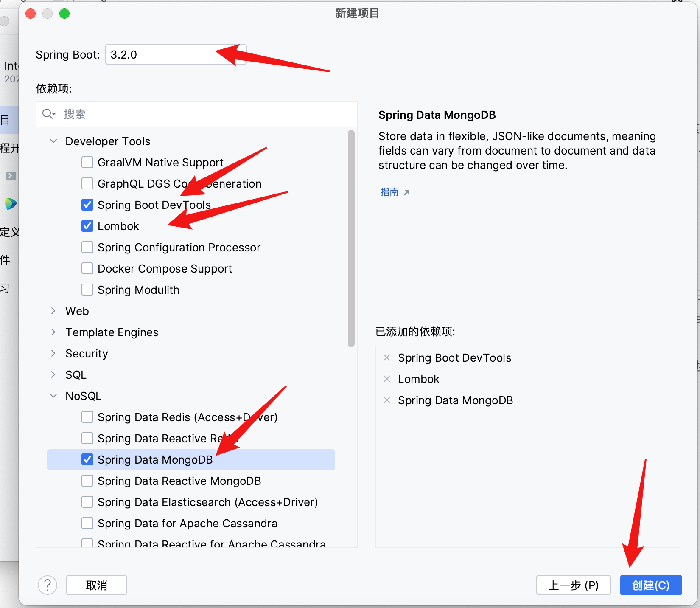Screen dimensions: 700x608
Task: Enable GraphQL DGS Code Generation checkbox
Action: coord(87,183)
